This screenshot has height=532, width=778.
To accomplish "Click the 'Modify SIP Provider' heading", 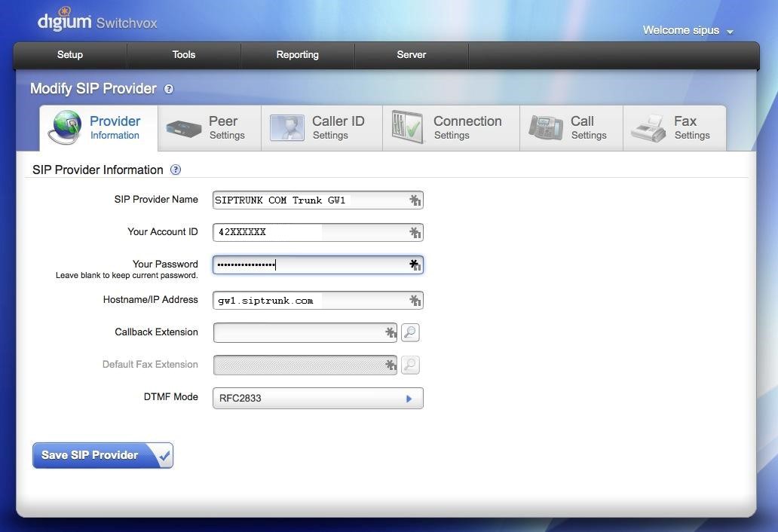I will tap(93, 89).
